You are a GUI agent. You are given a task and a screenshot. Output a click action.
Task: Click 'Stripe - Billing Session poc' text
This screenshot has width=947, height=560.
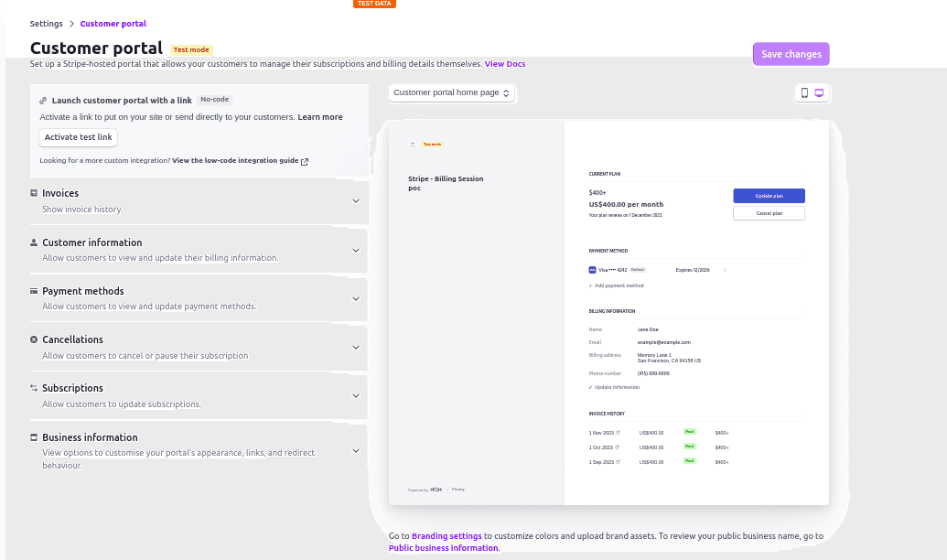(x=446, y=183)
